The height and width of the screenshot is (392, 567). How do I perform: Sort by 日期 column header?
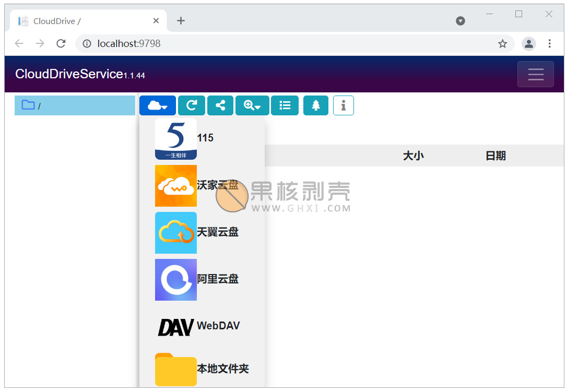pos(495,156)
